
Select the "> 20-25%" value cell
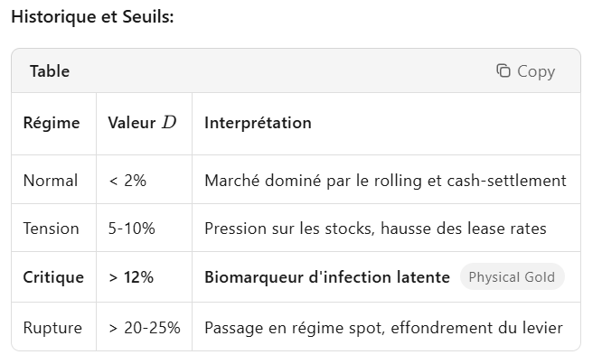tap(145, 327)
